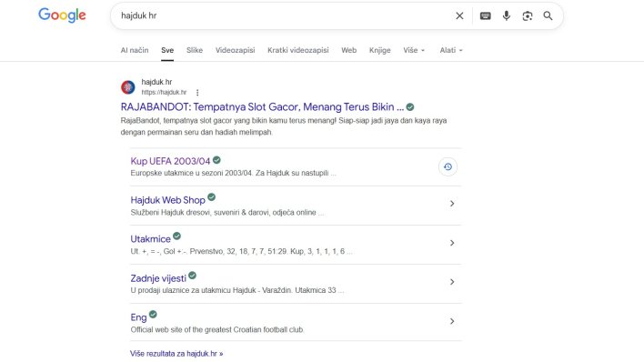Click the verified badge after RAJABANDOT title

tap(410, 107)
